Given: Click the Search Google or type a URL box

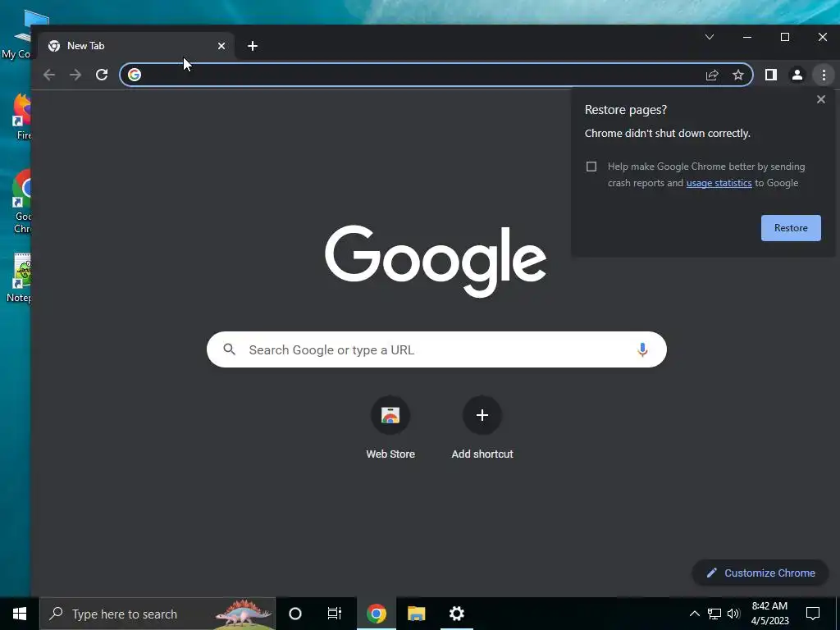Looking at the screenshot, I should point(436,349).
